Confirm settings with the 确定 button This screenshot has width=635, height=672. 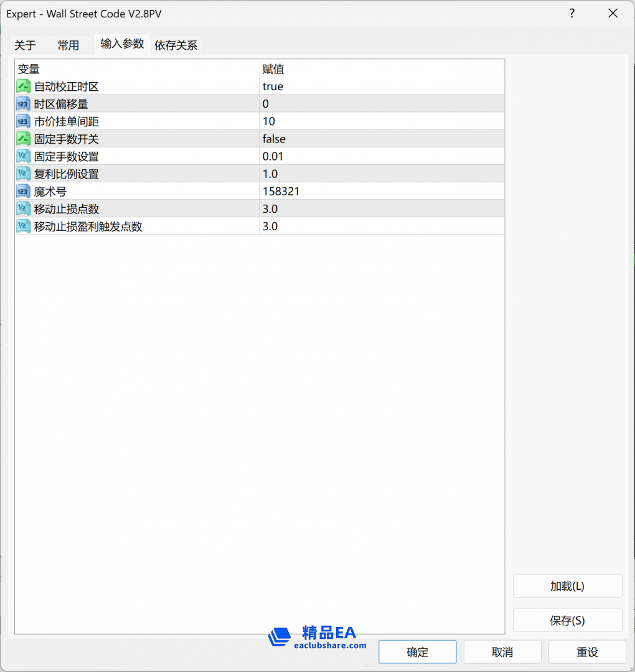point(417,651)
